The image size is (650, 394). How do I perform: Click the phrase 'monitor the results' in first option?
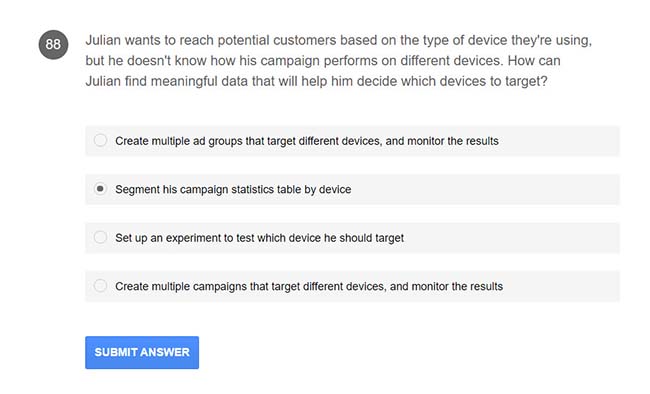coord(453,141)
